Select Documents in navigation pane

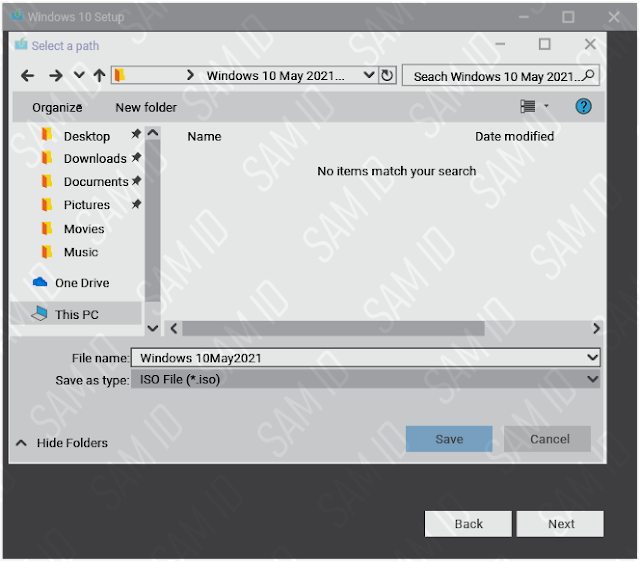96,182
